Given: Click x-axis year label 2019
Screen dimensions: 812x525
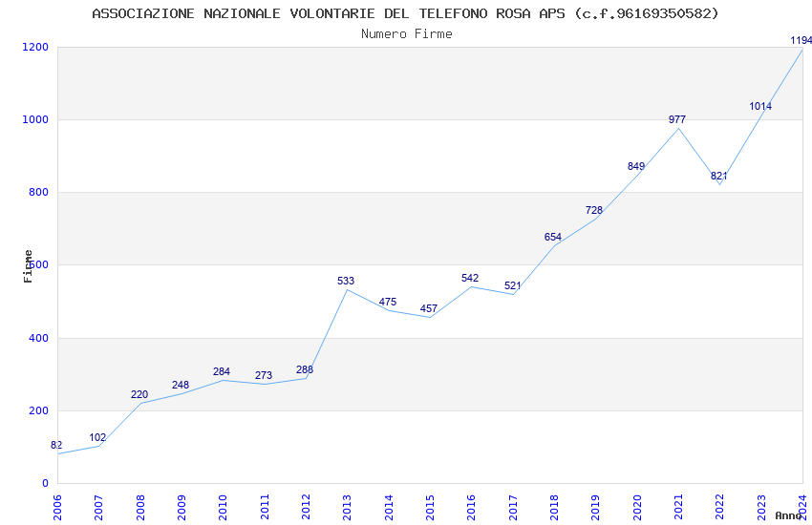Looking at the screenshot, I should (x=595, y=507).
